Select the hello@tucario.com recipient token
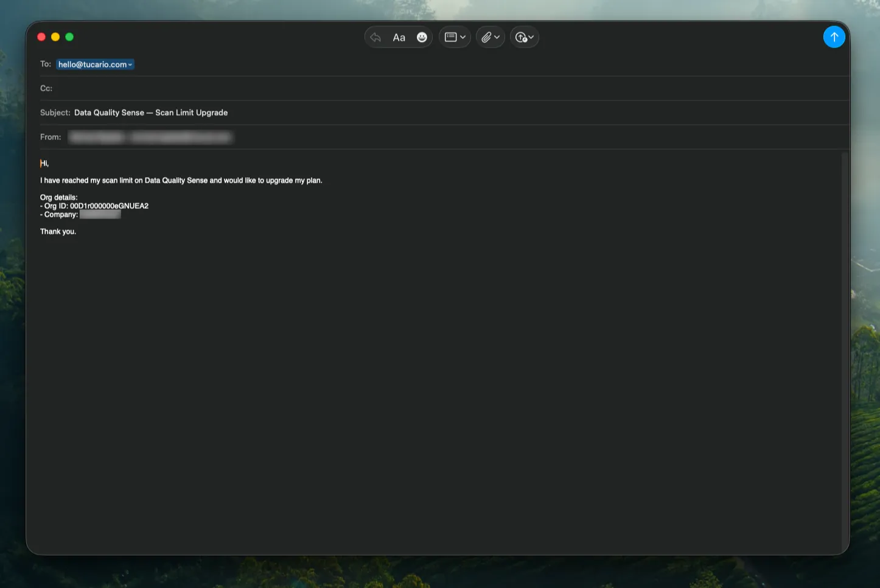880x588 pixels. pyautogui.click(x=91, y=64)
